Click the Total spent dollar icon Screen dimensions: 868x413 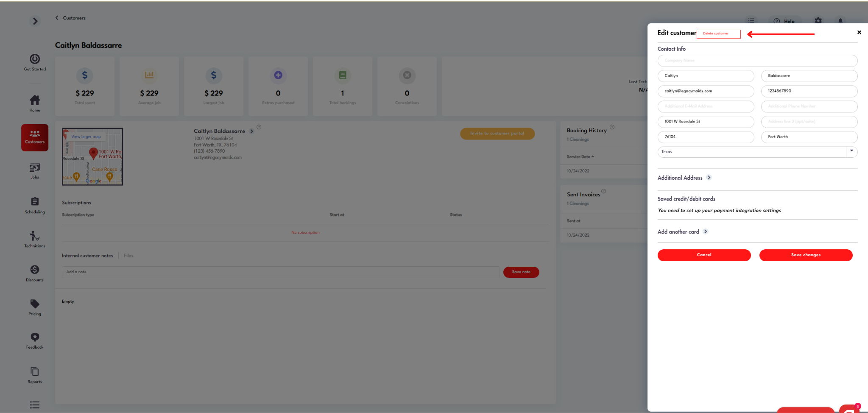pyautogui.click(x=85, y=75)
